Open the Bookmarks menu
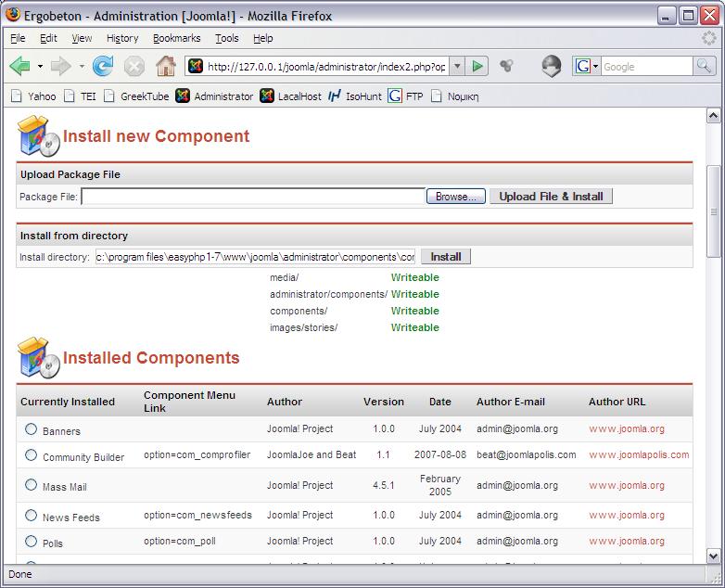Screen dimensions: 725x588 click(177, 38)
